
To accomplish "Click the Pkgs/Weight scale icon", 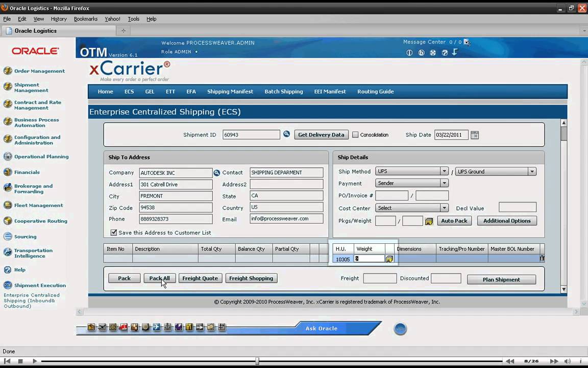I will click(x=429, y=221).
